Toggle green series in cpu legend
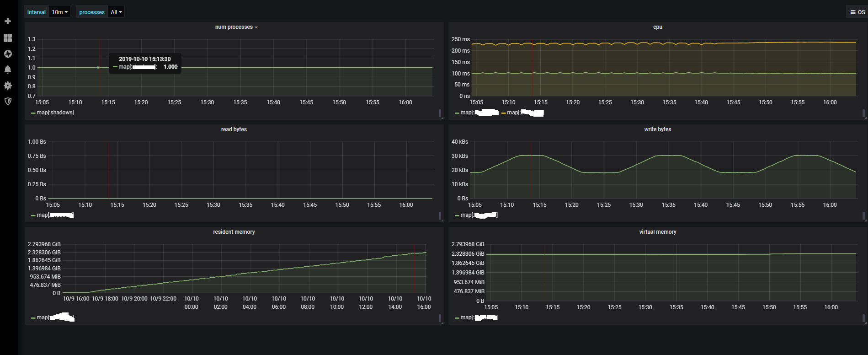This screenshot has height=355, width=868. pyautogui.click(x=479, y=113)
